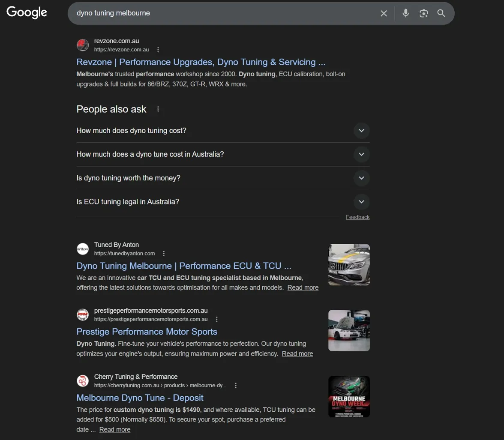The image size is (504, 440).
Task: Open Google Lens image search
Action: tap(423, 13)
